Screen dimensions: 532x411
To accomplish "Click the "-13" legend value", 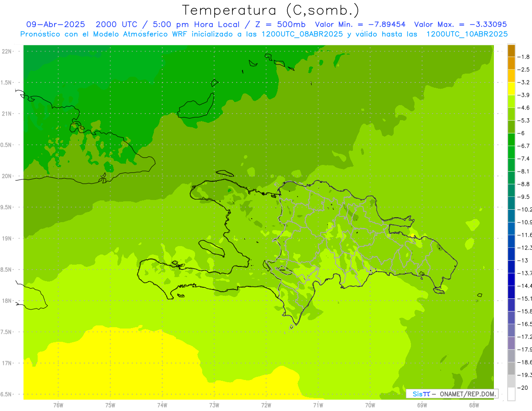I will (x=523, y=260).
